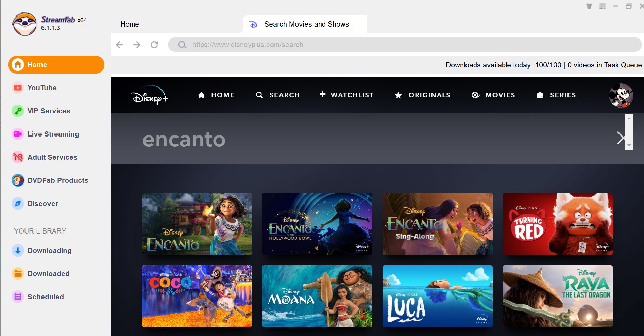Open Disney+ HOME nav link
Screen dimensions: 644x336
point(216,95)
